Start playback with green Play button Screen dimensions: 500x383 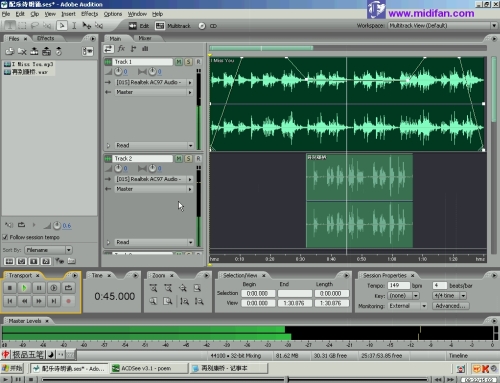24,288
